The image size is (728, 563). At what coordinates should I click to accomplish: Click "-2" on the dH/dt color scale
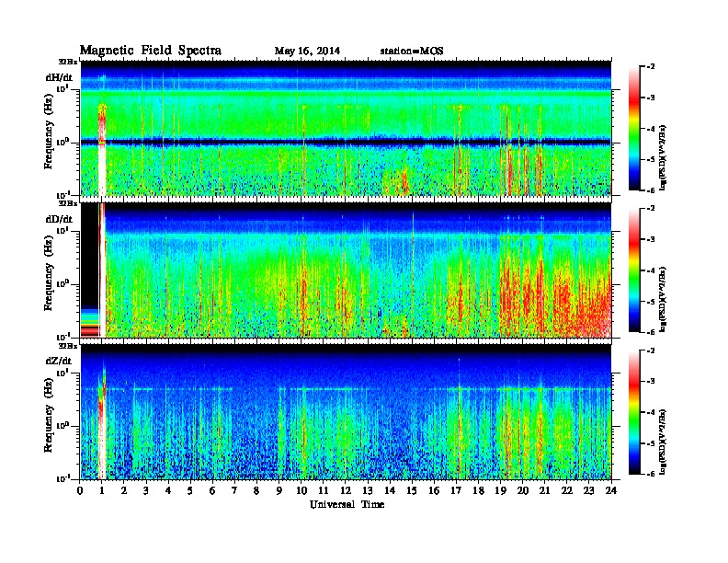coord(651,67)
